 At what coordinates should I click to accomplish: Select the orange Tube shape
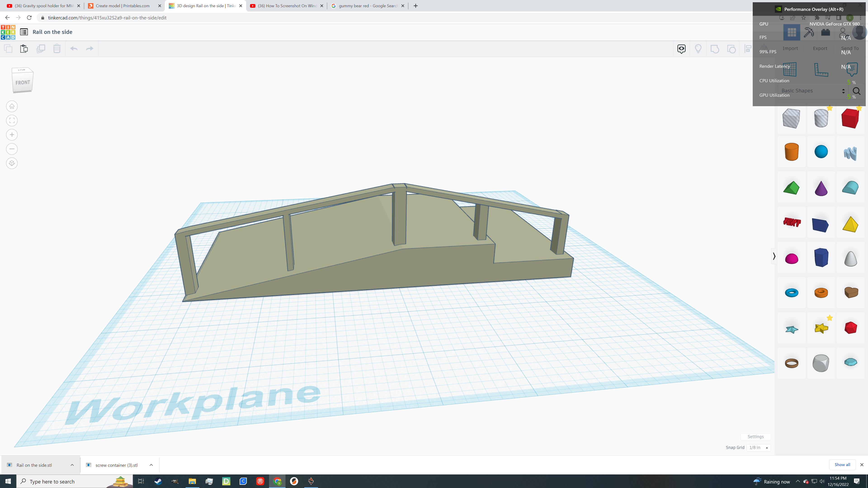click(x=821, y=293)
